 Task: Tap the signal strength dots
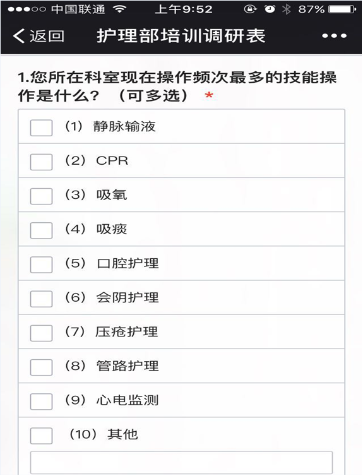coord(27,9)
